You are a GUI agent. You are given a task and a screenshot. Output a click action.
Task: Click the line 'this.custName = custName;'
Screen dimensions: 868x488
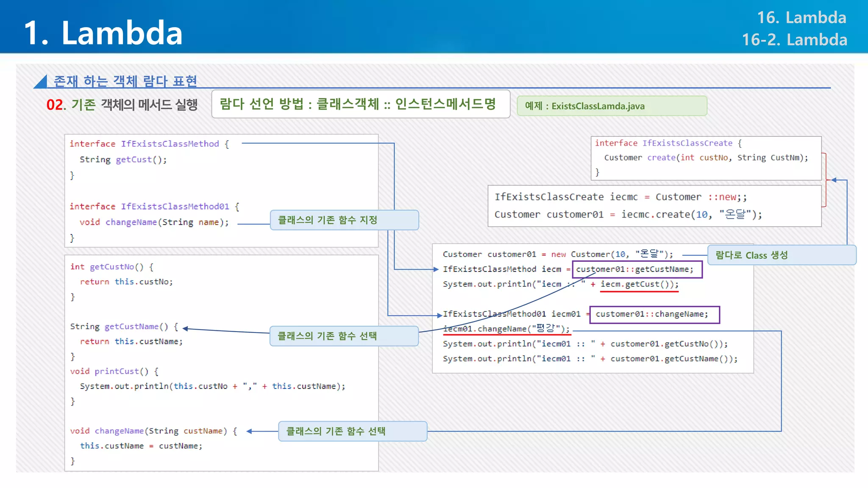click(141, 446)
